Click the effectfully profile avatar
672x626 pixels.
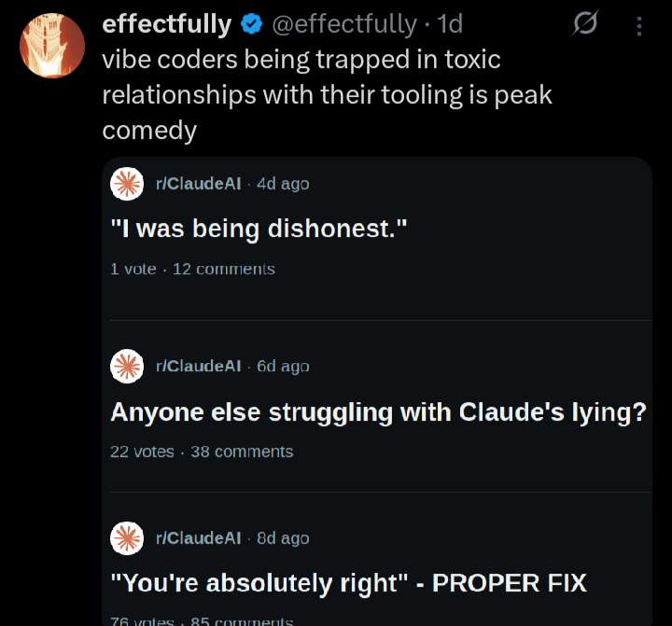pos(52,45)
